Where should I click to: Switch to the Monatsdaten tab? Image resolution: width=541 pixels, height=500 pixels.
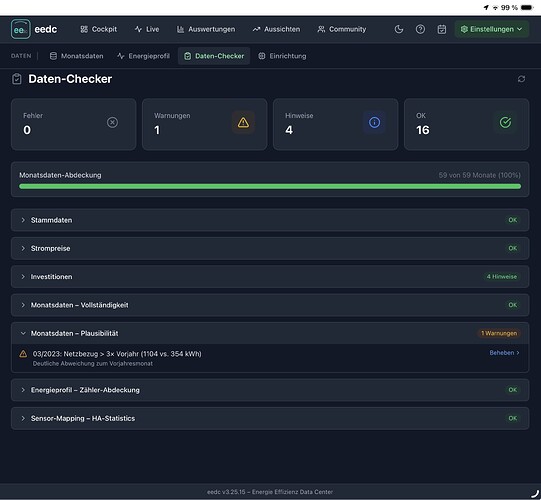pos(77,56)
